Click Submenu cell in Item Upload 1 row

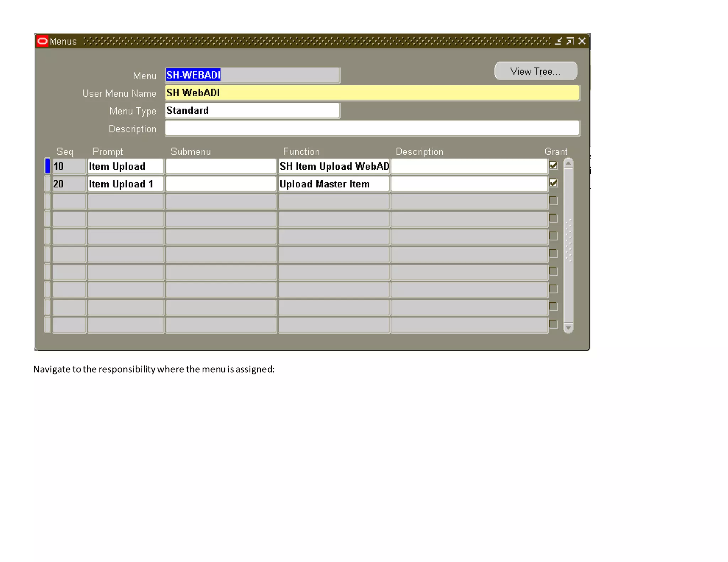click(x=221, y=184)
